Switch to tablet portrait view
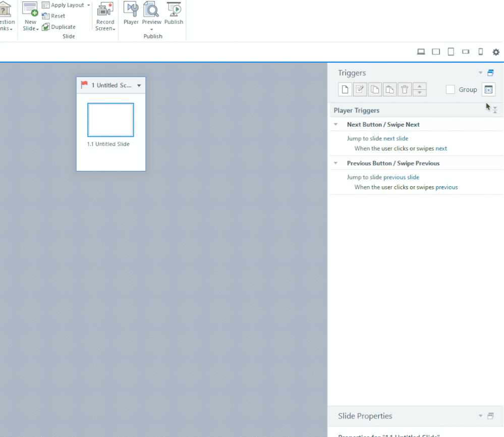The width and height of the screenshot is (504, 437). [x=451, y=52]
